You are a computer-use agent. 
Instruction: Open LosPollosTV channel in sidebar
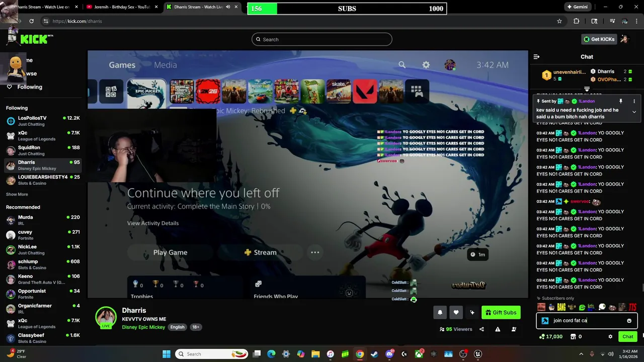coord(43,121)
